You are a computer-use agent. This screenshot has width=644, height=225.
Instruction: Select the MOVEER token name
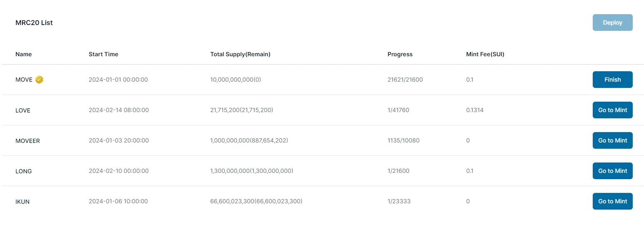[x=28, y=141]
